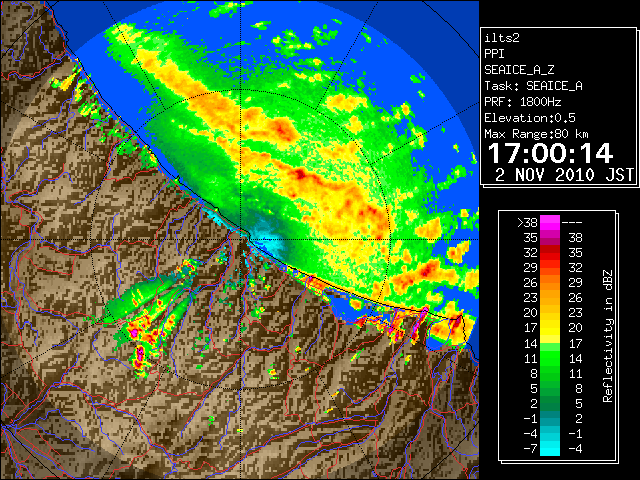Screen dimensions: 640x480
Task: Click the magenta >38 legend color band
Action: click(550, 222)
